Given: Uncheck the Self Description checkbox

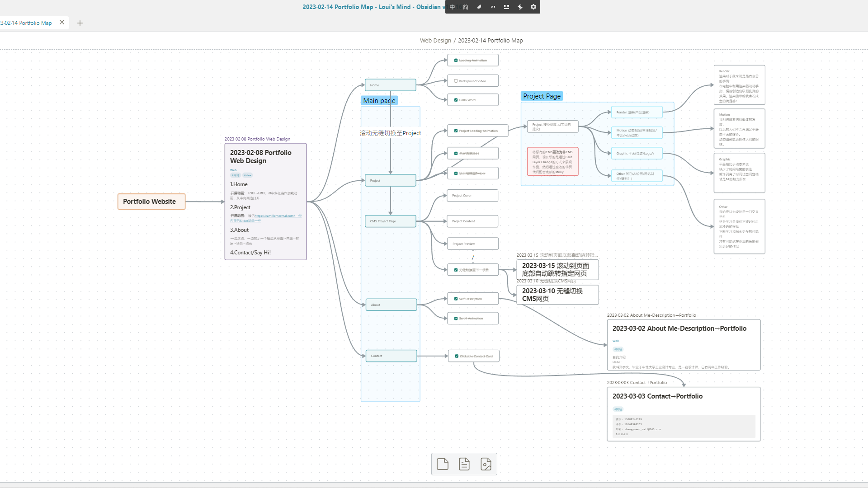Looking at the screenshot, I should tap(456, 299).
